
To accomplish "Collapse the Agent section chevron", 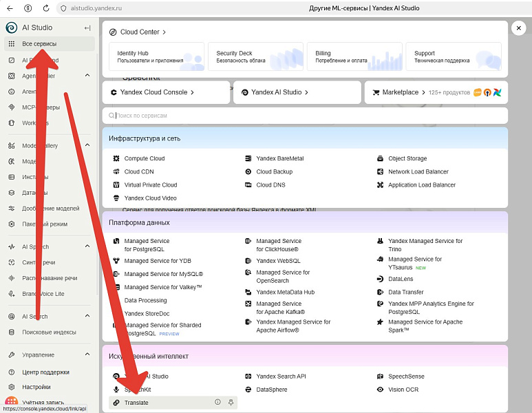I will point(87,75).
